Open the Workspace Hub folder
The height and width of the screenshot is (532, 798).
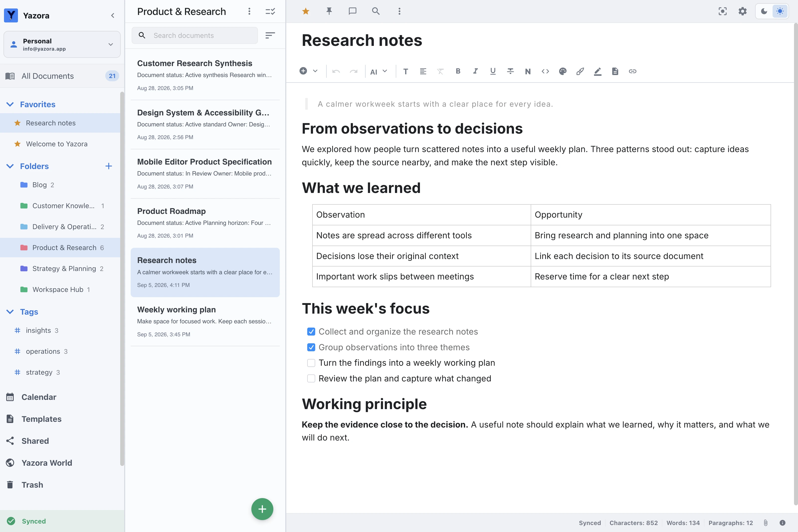[x=60, y=290]
